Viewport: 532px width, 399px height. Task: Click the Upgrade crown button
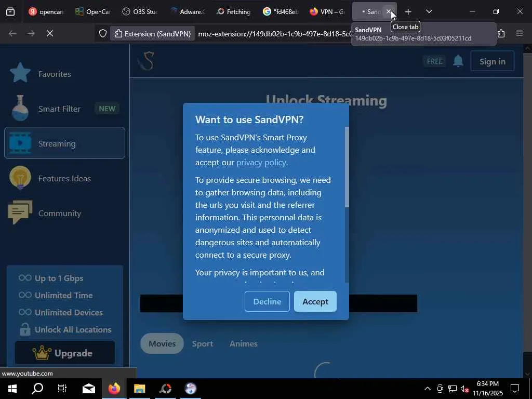[x=65, y=353]
